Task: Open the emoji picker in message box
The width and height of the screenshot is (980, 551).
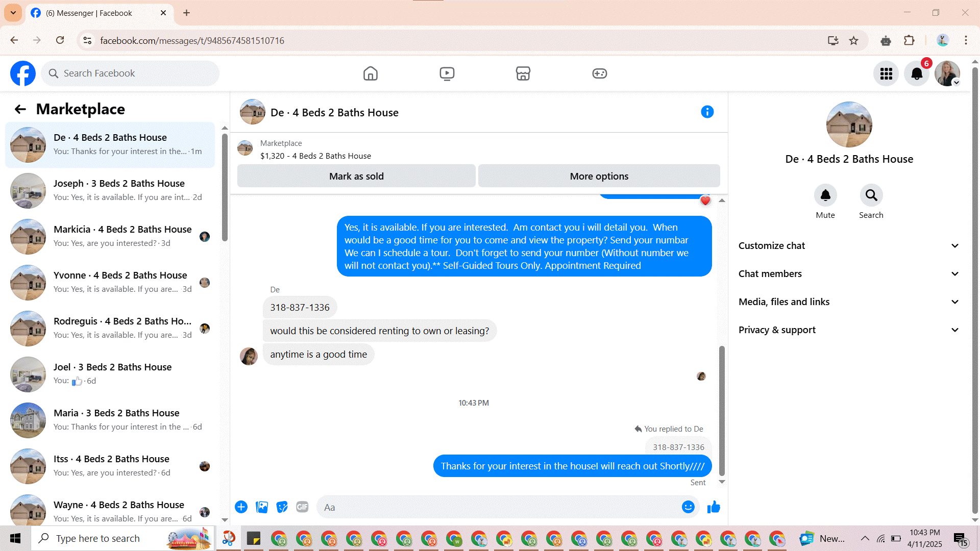Action: pyautogui.click(x=688, y=507)
